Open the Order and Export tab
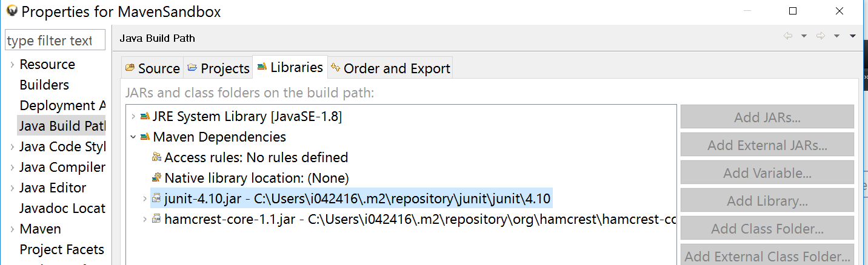Image resolution: width=868 pixels, height=265 pixels. (x=390, y=68)
